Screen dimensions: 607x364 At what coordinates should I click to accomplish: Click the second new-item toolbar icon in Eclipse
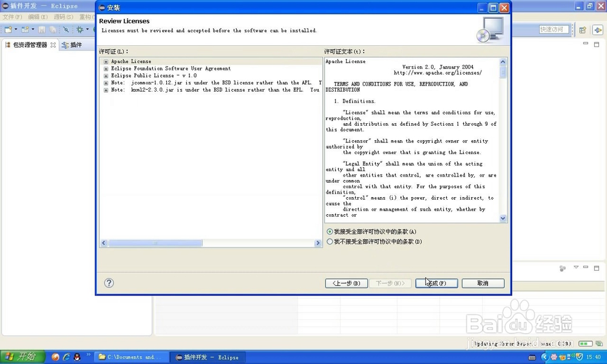pyautogui.click(x=25, y=29)
